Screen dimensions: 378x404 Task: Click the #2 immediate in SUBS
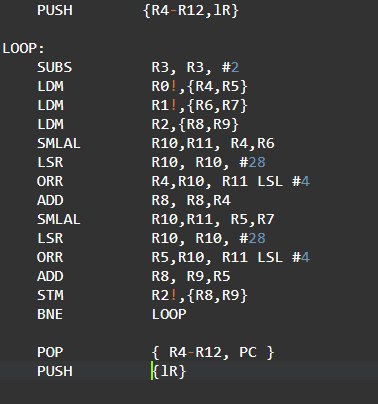tap(230, 68)
